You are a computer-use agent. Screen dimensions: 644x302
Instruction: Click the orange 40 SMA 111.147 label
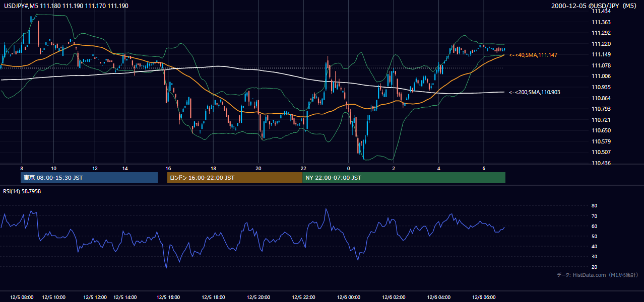(x=533, y=55)
